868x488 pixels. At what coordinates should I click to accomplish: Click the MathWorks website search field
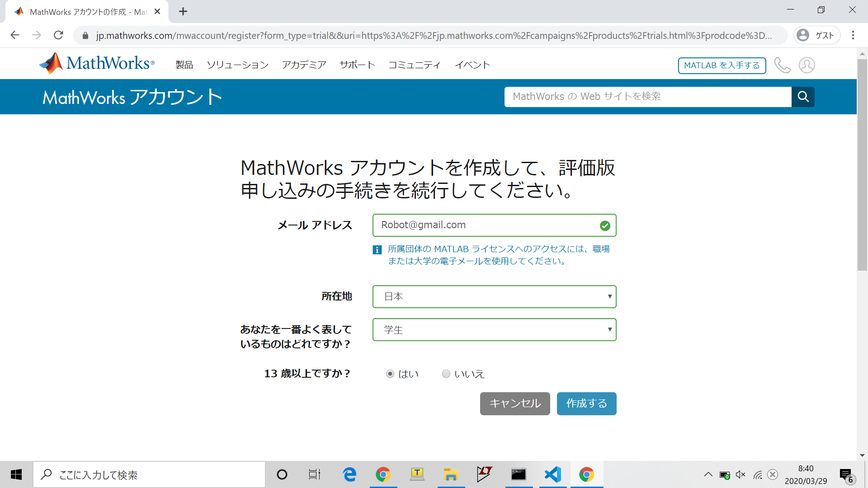tap(648, 97)
